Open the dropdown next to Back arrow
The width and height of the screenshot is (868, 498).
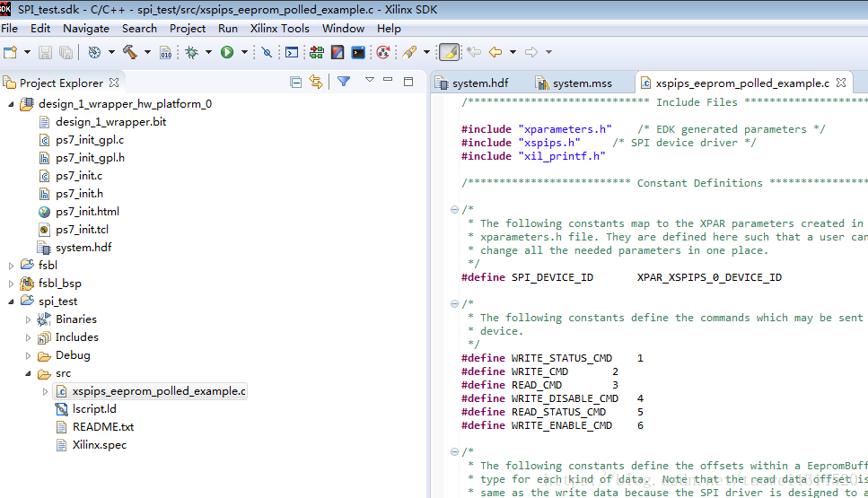[x=513, y=52]
